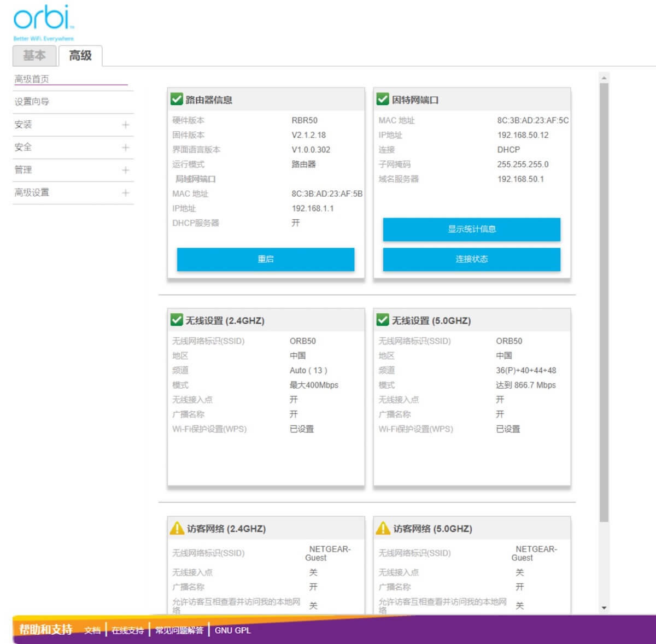656x644 pixels.
Task: Click the 重启 button to restart router
Action: (x=265, y=259)
